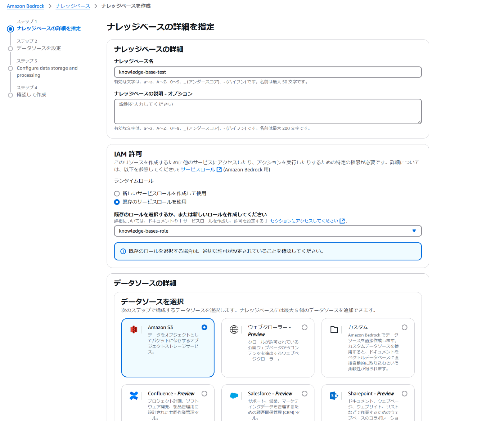Click the Confluence logo icon
The image size is (504, 421).
point(134,395)
